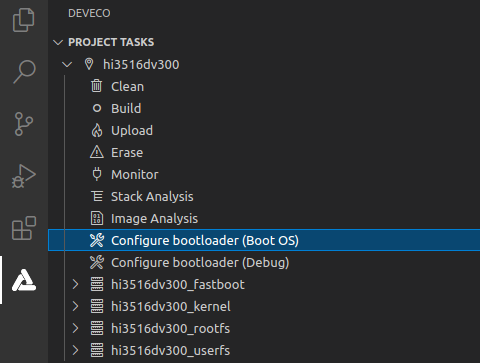Expand the hi3516dv300_userfs node
480x363 pixels.
point(76,350)
